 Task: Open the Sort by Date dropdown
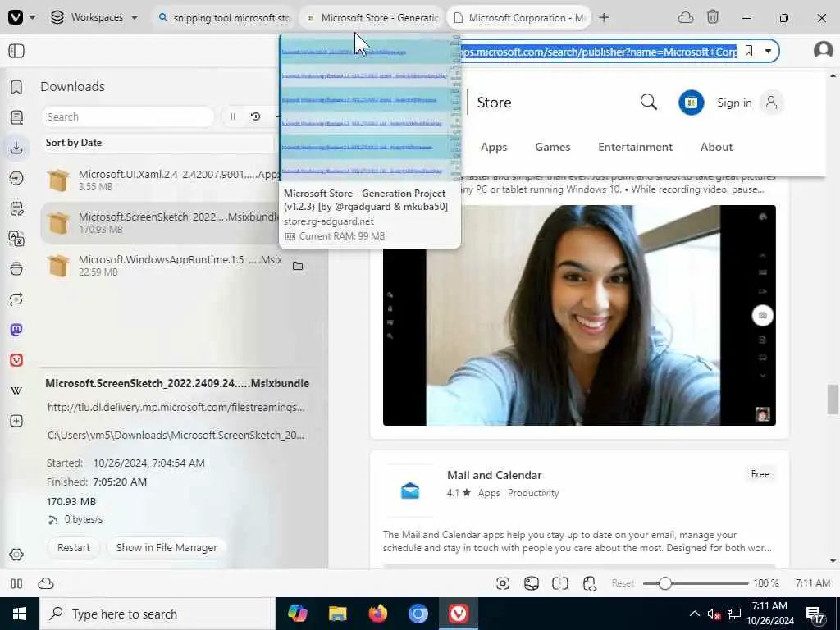pos(158,143)
